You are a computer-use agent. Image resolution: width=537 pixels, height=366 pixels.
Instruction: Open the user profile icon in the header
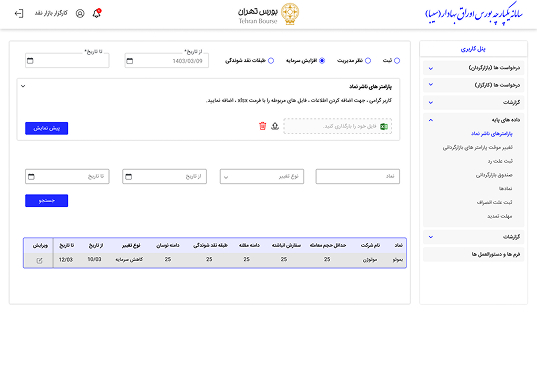tap(80, 13)
